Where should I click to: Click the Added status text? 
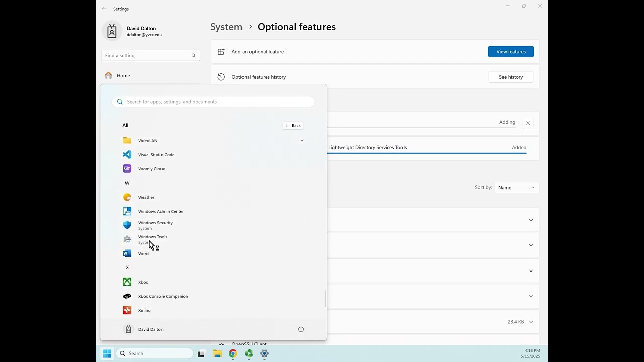519,148
